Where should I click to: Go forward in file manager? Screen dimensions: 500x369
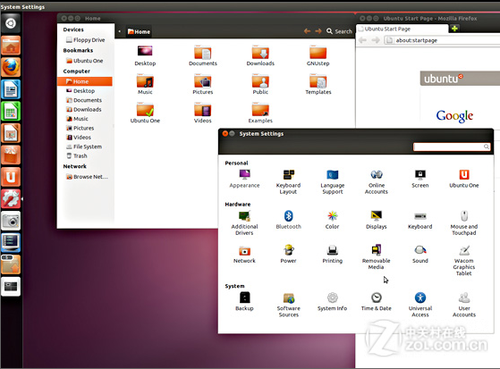(x=318, y=31)
